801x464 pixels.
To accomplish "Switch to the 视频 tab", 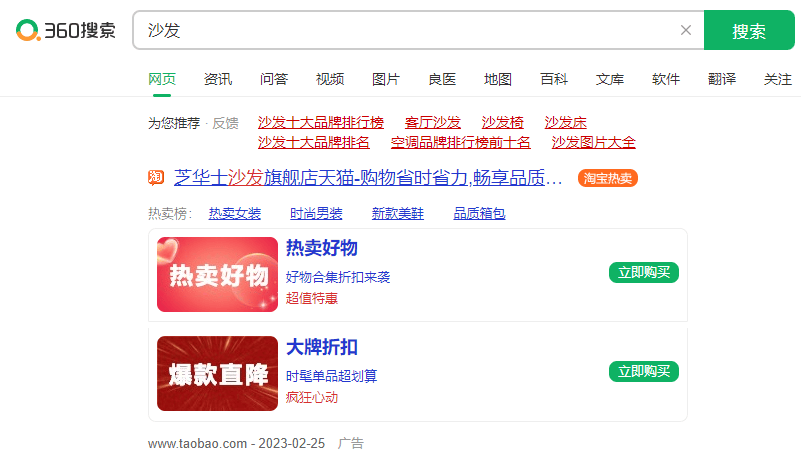I will tap(330, 79).
